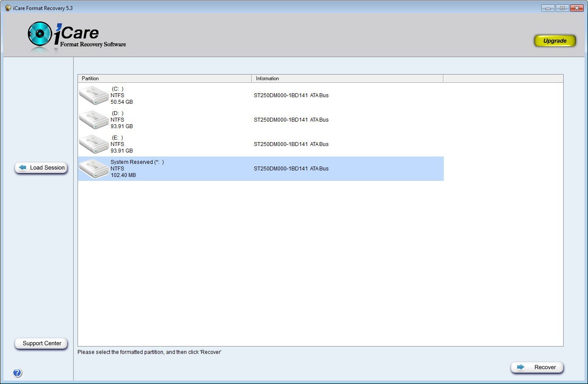Click ST250DM000-1BD141 info in E: row
Image resolution: width=588 pixels, height=384 pixels.
pyautogui.click(x=291, y=144)
